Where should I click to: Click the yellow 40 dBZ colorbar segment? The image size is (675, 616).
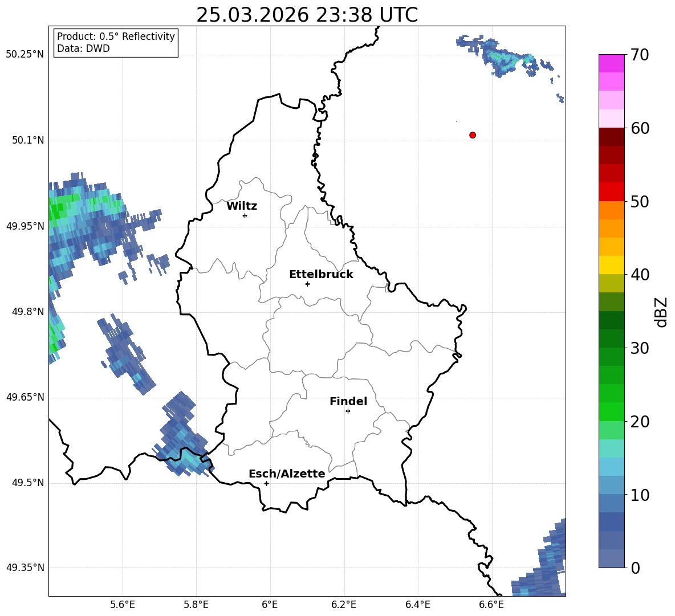click(x=611, y=265)
